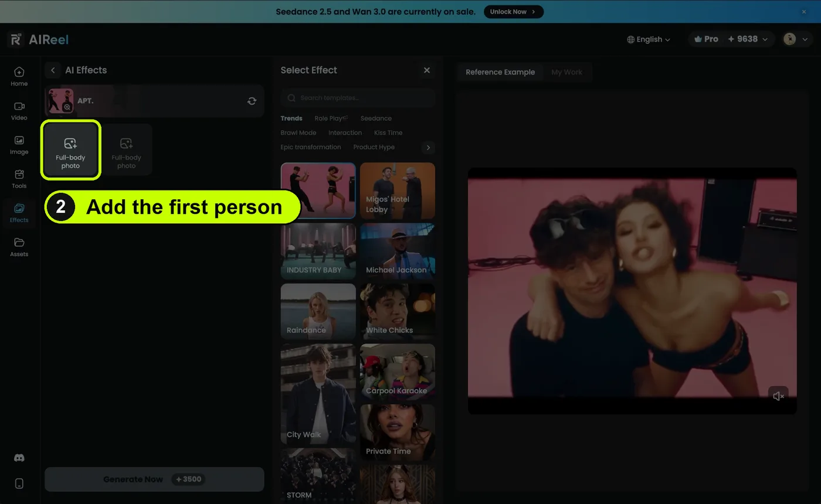
Task: Select the Seedance category
Action: pyautogui.click(x=376, y=118)
